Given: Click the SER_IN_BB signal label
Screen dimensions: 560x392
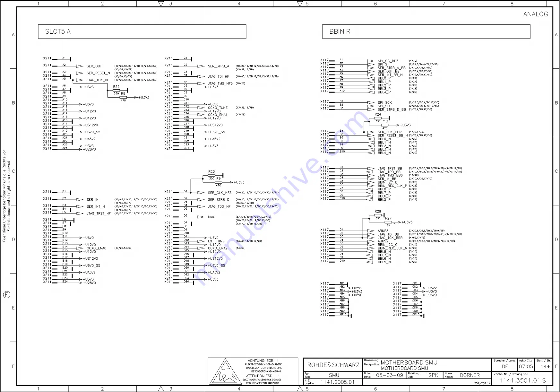Looking at the screenshot, I should pyautogui.click(x=387, y=179).
